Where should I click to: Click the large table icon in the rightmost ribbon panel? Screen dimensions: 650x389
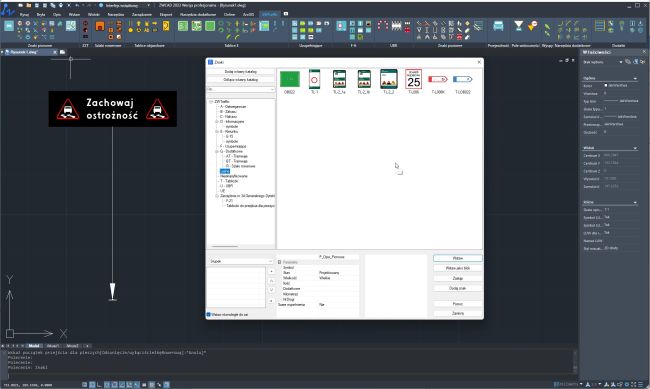pos(599,26)
